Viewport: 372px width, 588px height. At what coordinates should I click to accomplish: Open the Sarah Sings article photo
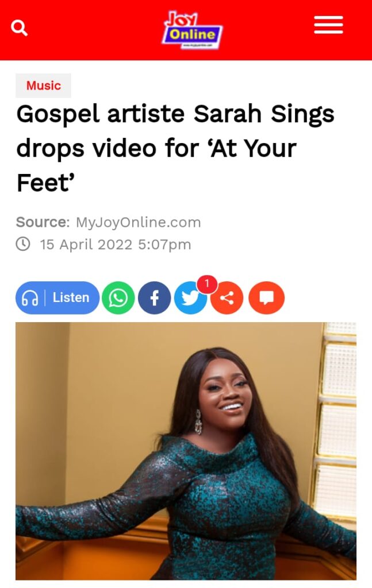coord(186,451)
